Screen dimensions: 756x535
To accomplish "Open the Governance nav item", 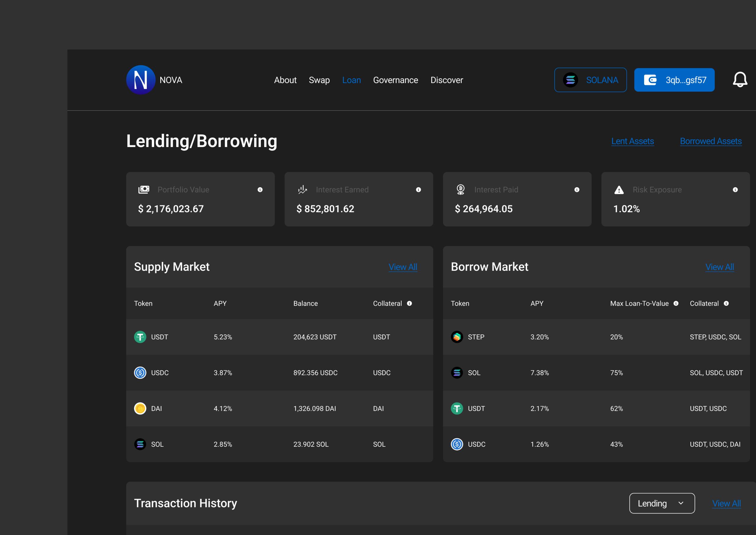I will [x=395, y=80].
